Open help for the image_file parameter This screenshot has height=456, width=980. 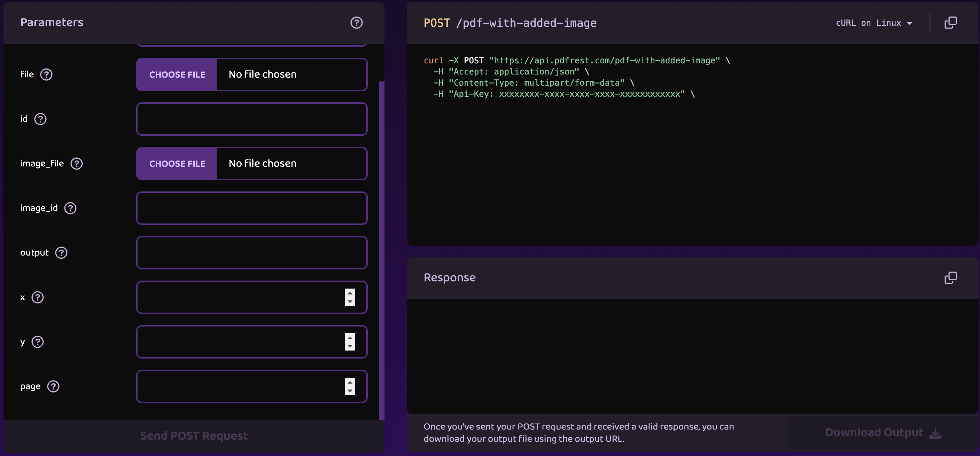click(77, 164)
